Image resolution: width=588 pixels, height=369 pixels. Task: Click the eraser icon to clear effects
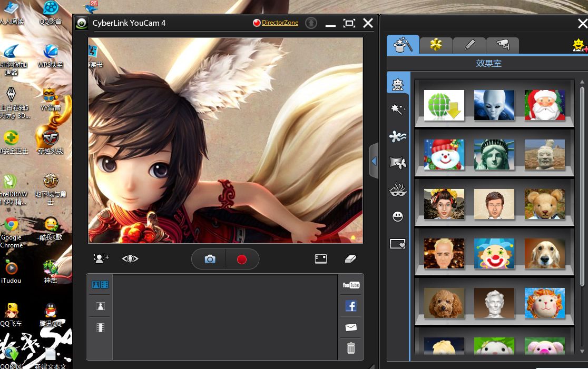tap(350, 258)
